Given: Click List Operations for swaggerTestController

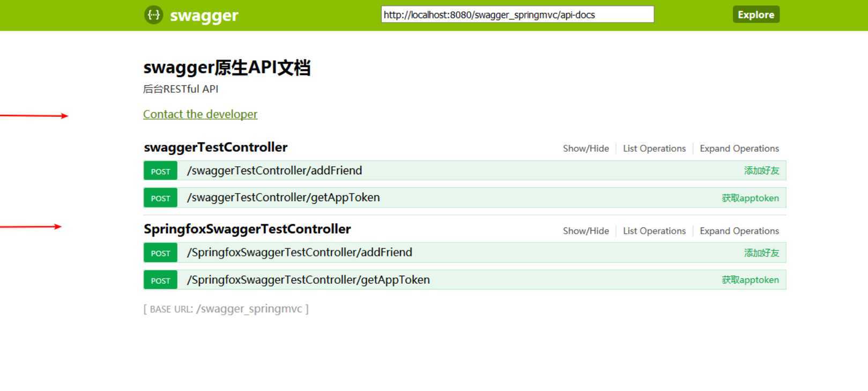Looking at the screenshot, I should (654, 149).
